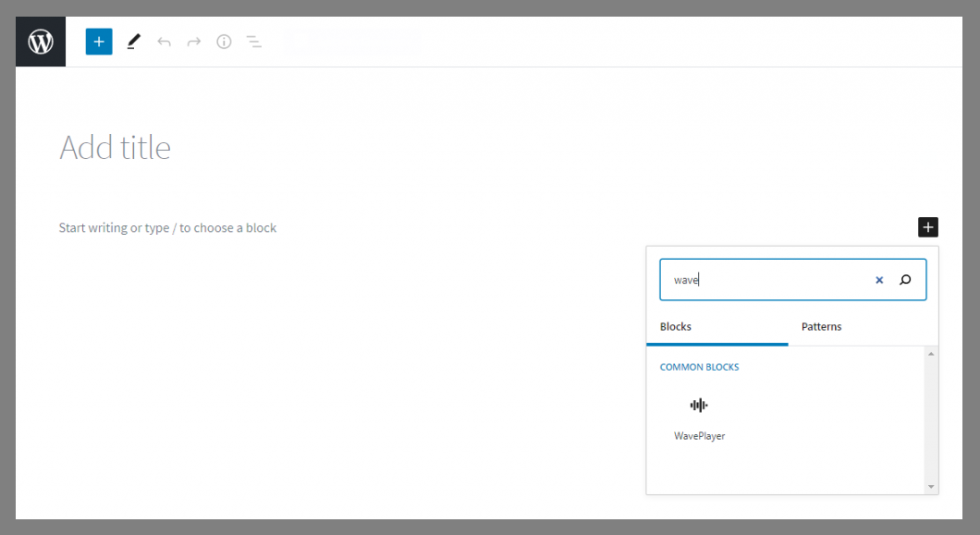Click the WavePlayer text label
The height and width of the screenshot is (535, 980).
coord(699,436)
